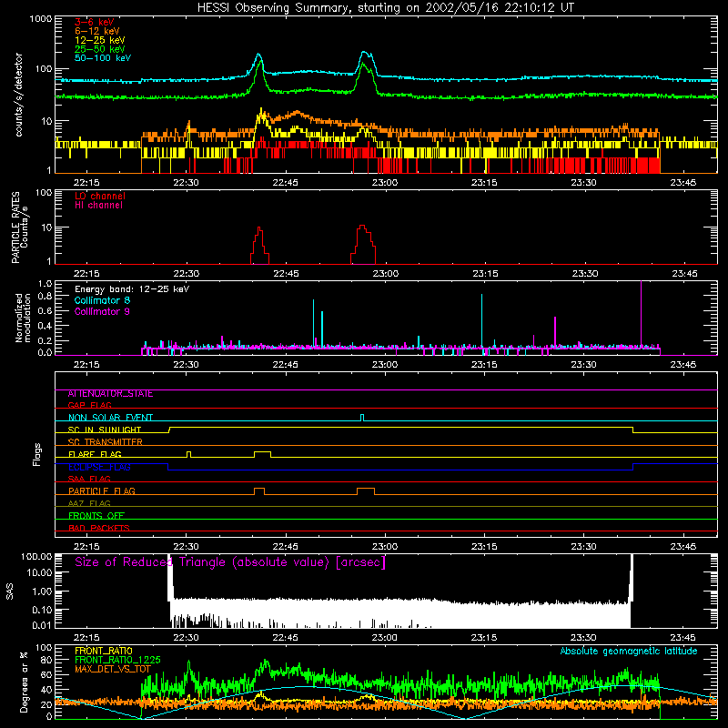Click the BAD_PACKETS flag label
Image resolution: width=728 pixels, height=728 pixels.
[99, 528]
